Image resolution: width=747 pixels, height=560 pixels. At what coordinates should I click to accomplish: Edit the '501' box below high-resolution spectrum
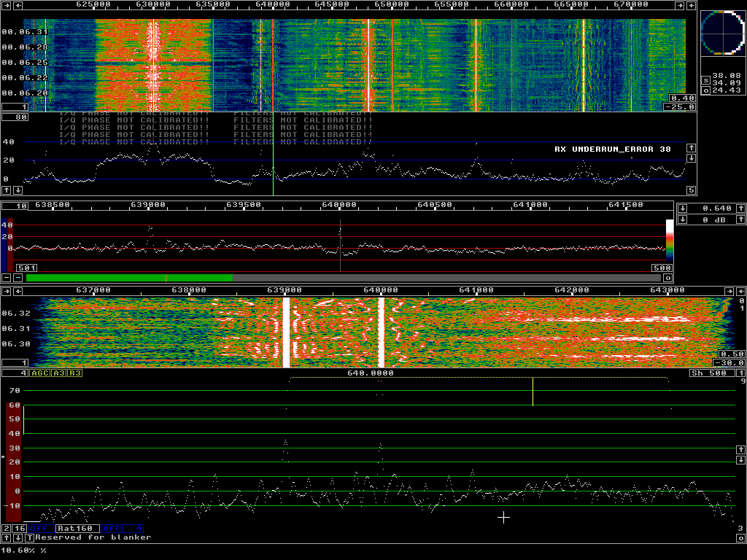27,268
